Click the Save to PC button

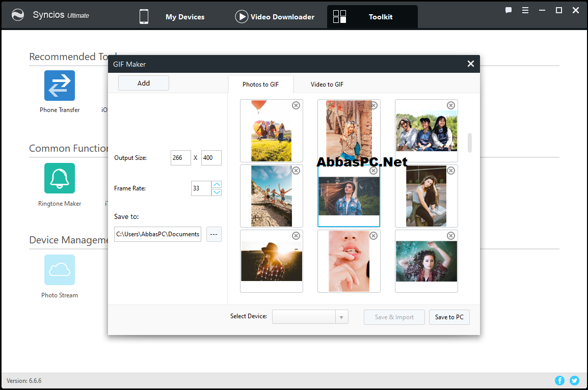(449, 317)
